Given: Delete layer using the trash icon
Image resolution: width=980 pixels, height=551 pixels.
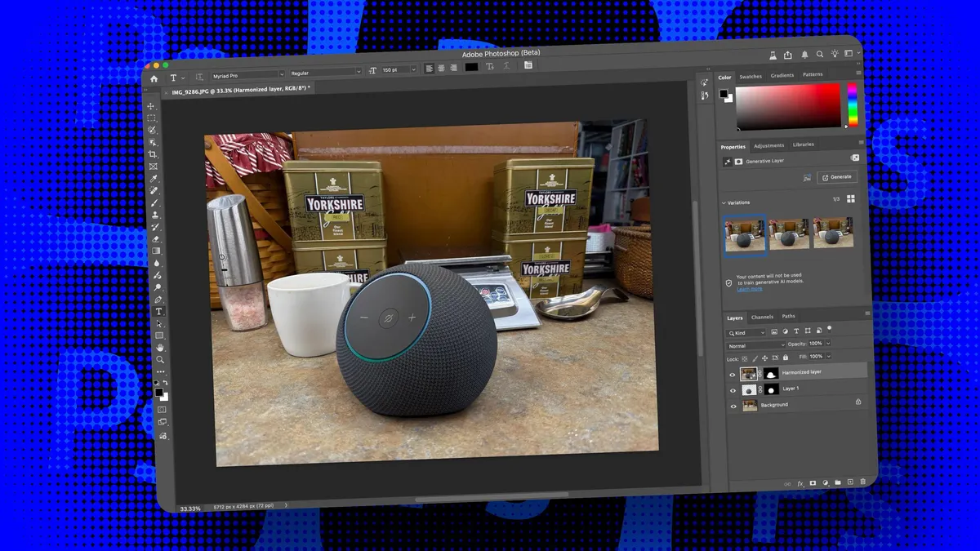Looking at the screenshot, I should tap(863, 482).
